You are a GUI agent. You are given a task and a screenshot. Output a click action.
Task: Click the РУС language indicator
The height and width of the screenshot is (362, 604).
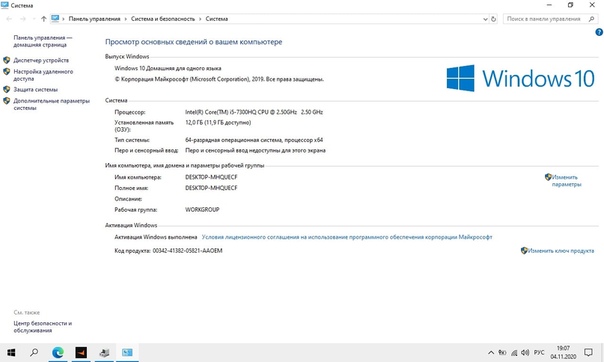[x=539, y=352]
